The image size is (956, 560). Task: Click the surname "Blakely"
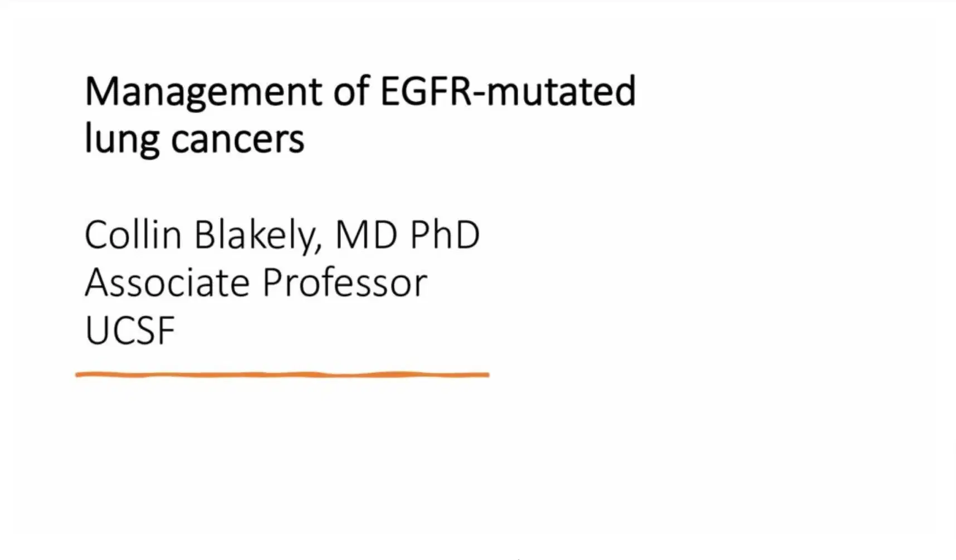(255, 235)
